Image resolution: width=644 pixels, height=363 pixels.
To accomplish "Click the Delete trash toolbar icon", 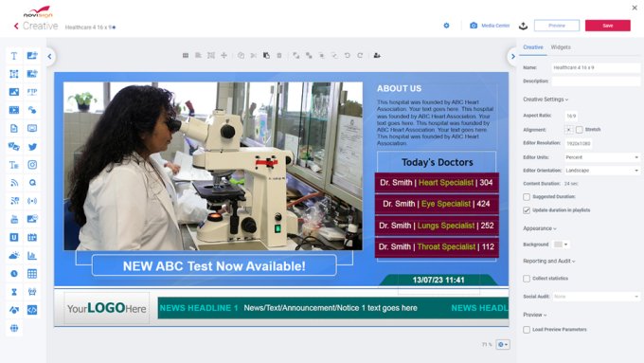I will click(279, 56).
